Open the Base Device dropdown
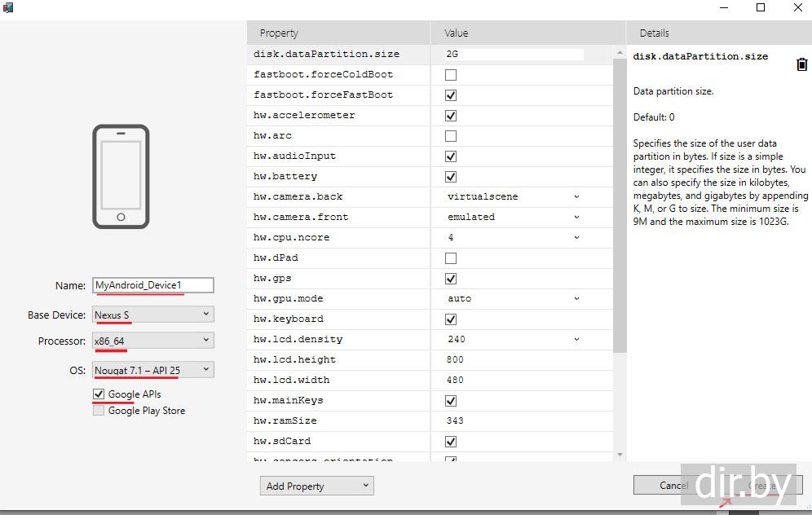Viewport: 812px width, 515px height. (x=153, y=315)
